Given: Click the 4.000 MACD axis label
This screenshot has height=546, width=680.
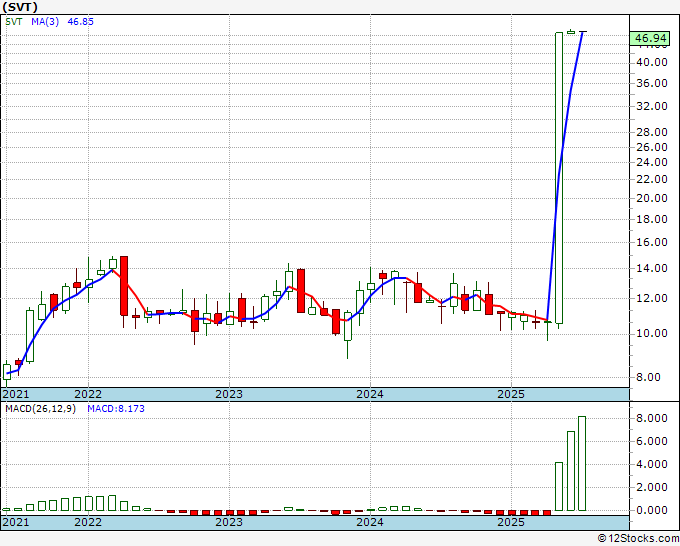Looking at the screenshot, I should (652, 464).
